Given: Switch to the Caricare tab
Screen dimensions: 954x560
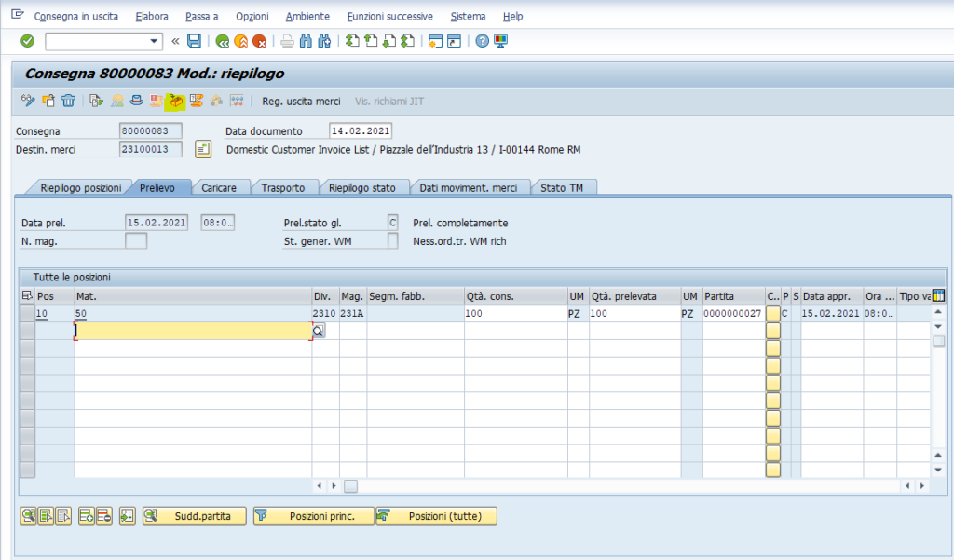Looking at the screenshot, I should [219, 188].
